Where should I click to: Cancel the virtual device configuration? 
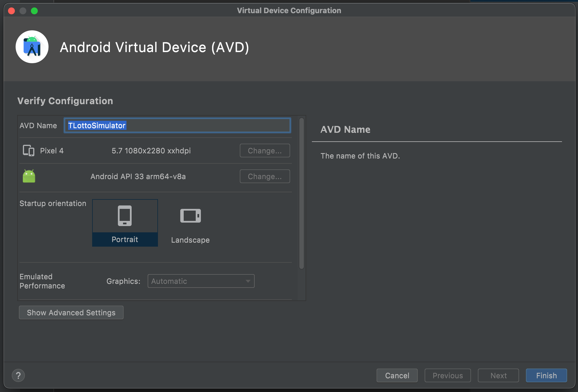[397, 375]
